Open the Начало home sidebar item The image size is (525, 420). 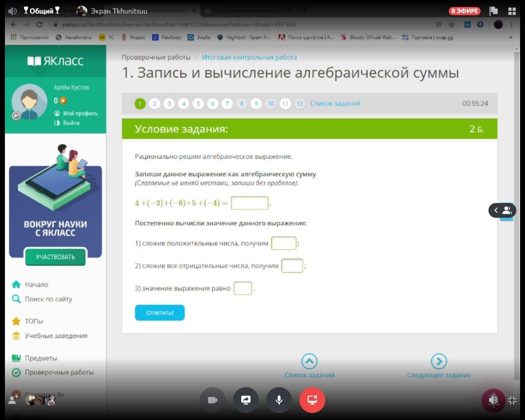[x=36, y=285]
